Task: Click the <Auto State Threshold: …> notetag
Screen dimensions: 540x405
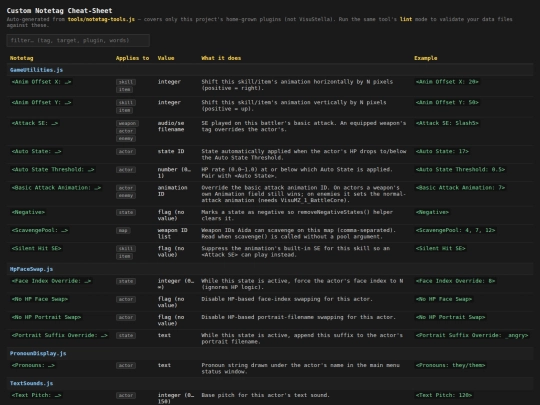Action: [x=53, y=169]
